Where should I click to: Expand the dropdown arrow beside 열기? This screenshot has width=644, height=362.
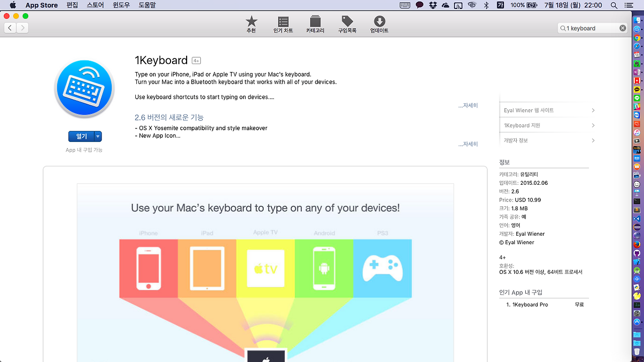[98, 136]
